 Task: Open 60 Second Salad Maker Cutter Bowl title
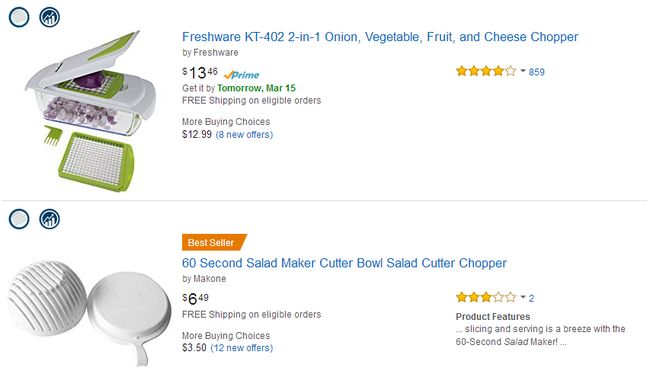[344, 263]
